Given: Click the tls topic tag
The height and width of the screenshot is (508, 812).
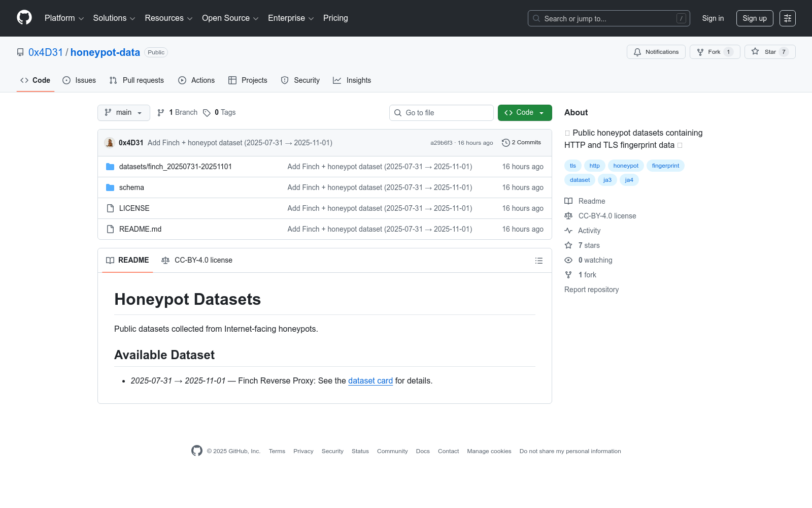Looking at the screenshot, I should coord(573,166).
